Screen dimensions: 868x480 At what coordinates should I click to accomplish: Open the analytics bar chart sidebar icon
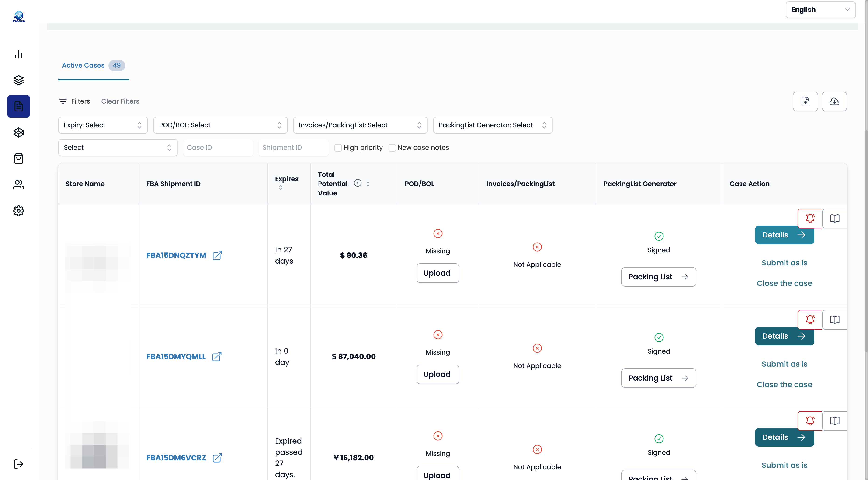[x=18, y=54]
